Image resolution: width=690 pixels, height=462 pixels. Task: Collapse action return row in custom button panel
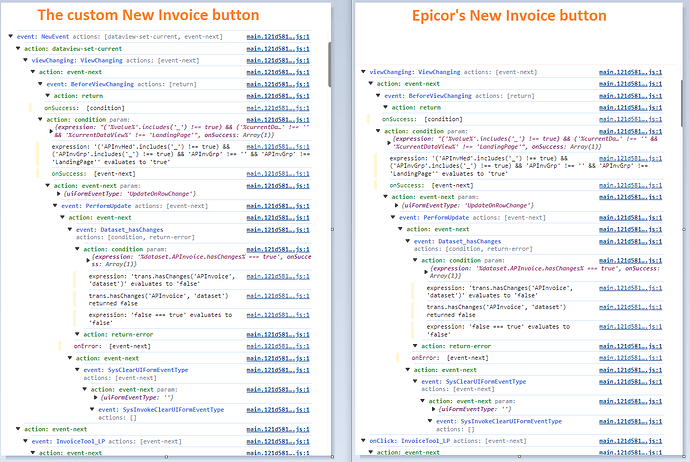(x=48, y=95)
